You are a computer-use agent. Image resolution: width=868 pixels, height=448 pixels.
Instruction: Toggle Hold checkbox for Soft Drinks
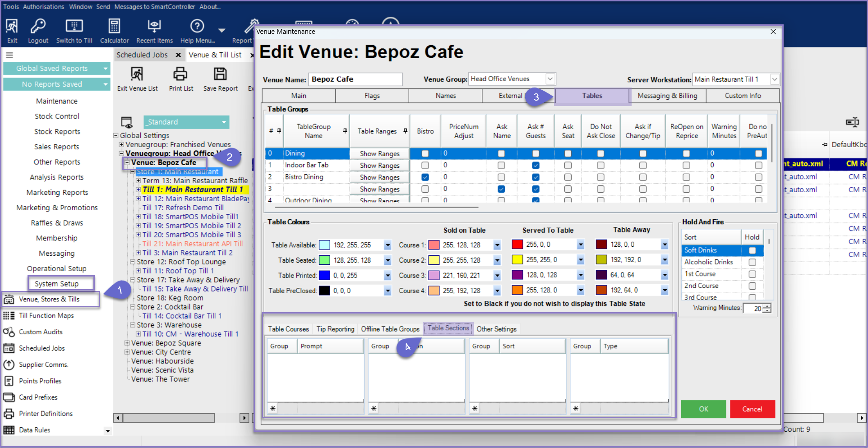coord(752,250)
